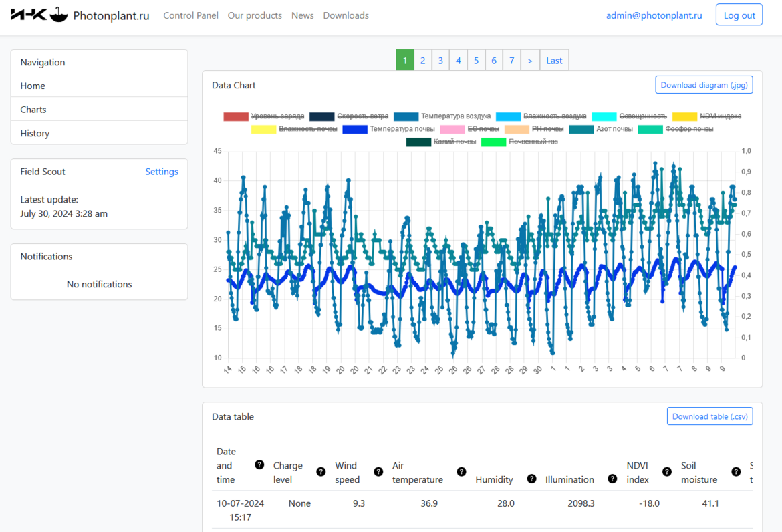Click help icon next to Date and time
Image resolution: width=782 pixels, height=532 pixels.
[259, 464]
